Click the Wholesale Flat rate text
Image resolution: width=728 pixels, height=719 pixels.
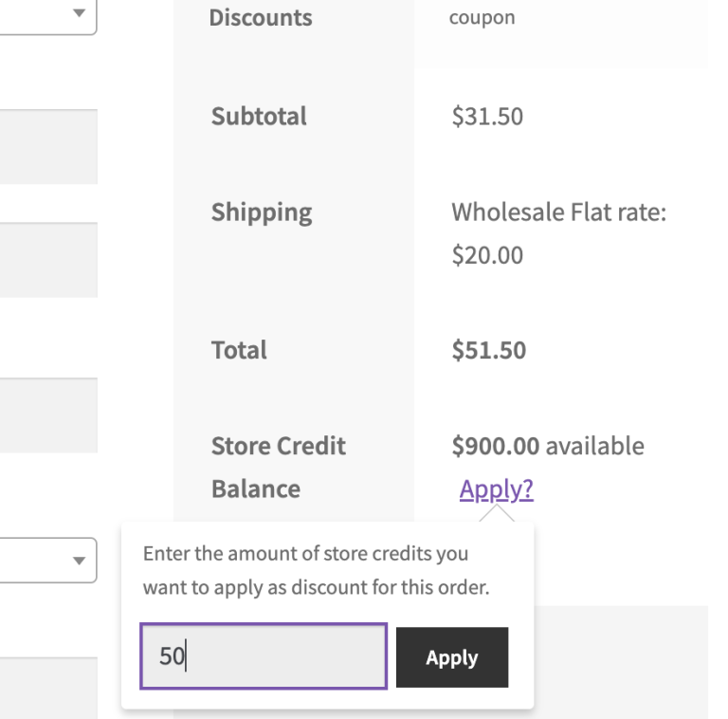tap(558, 212)
